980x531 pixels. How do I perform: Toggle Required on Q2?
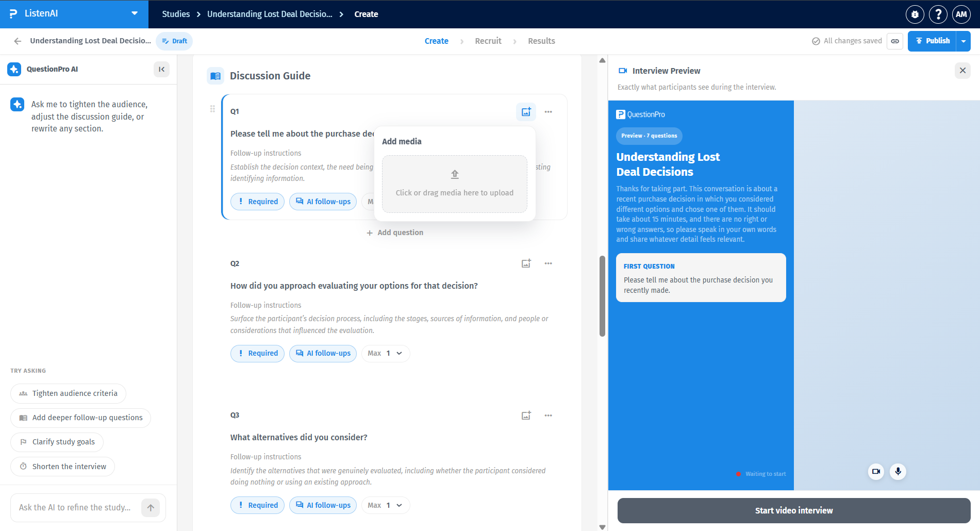[257, 354]
